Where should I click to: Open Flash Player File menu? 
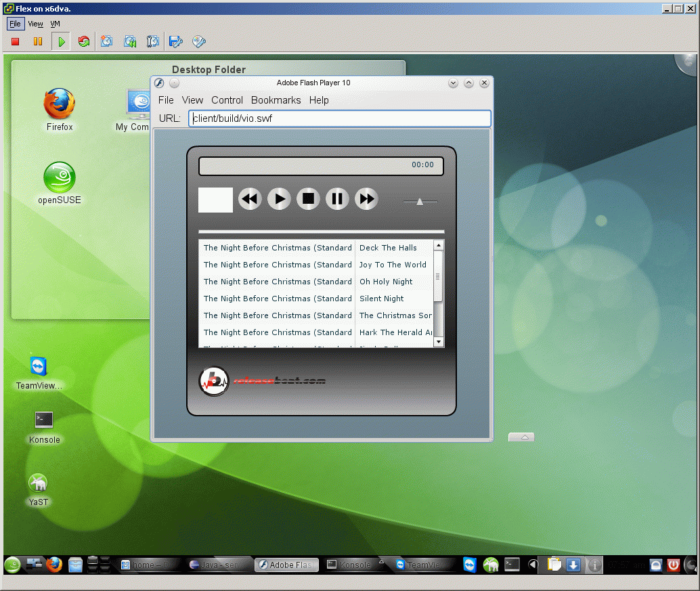coord(166,100)
